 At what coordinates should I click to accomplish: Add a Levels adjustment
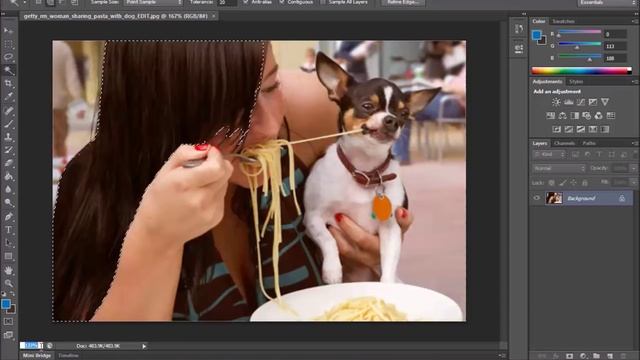click(x=568, y=102)
